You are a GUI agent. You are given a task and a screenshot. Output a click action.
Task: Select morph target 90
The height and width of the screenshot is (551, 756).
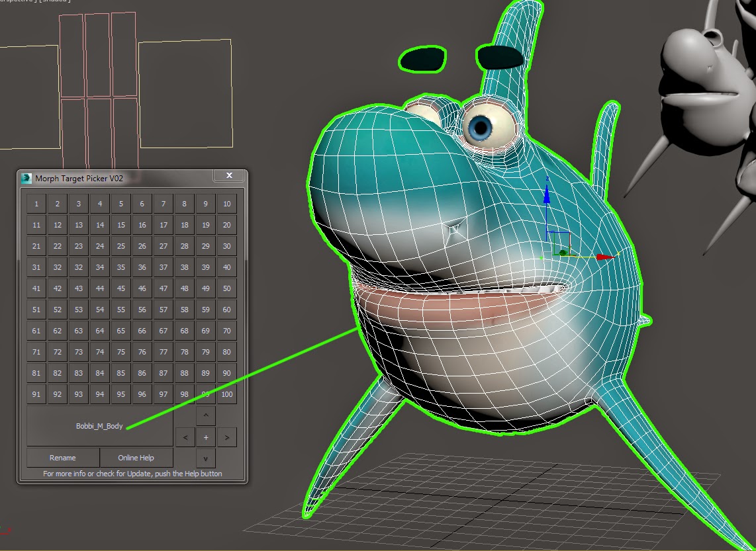[226, 373]
